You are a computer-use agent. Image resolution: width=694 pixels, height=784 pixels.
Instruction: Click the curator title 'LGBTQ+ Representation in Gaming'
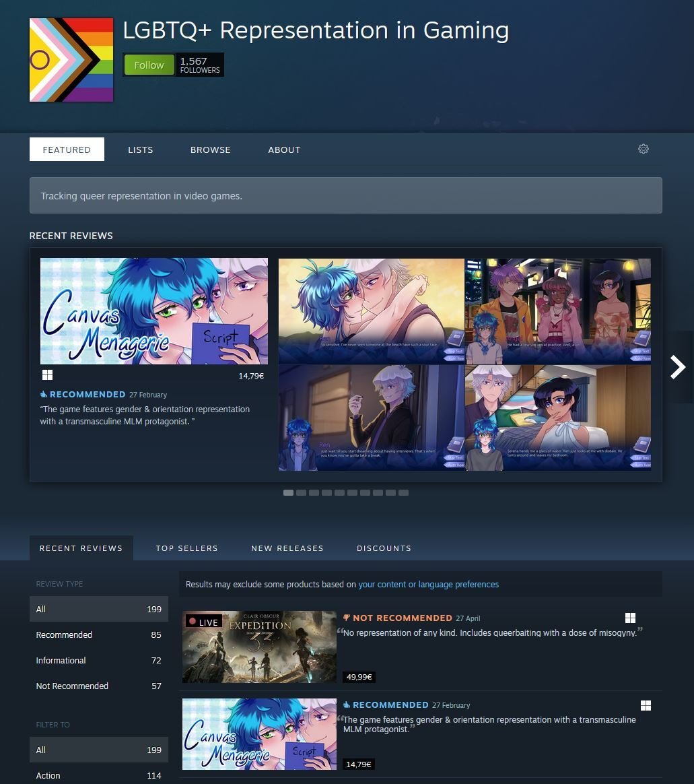[316, 30]
